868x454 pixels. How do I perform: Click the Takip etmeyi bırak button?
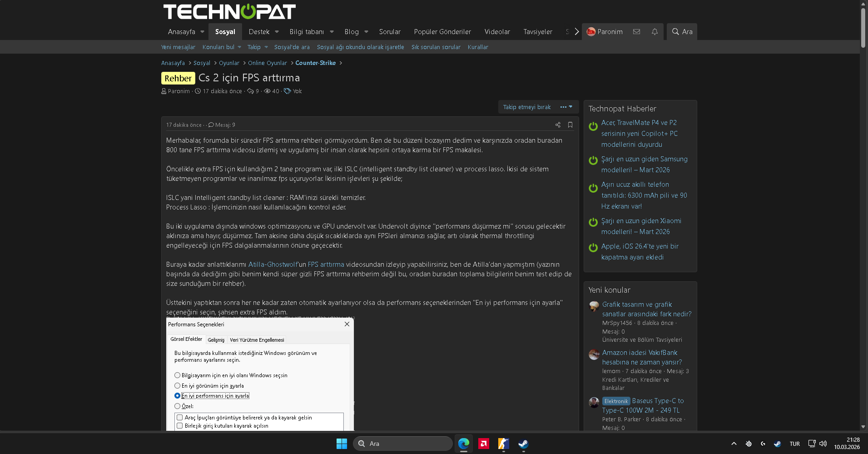[527, 107]
